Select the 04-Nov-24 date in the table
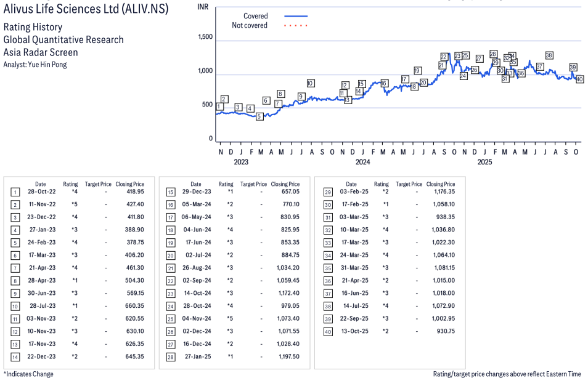588x378 pixels. (195, 318)
